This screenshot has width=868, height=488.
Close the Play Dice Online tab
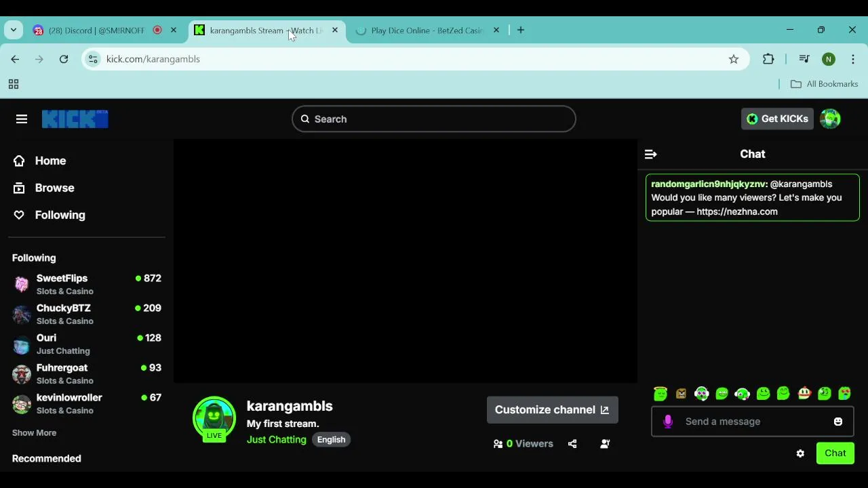point(496,30)
